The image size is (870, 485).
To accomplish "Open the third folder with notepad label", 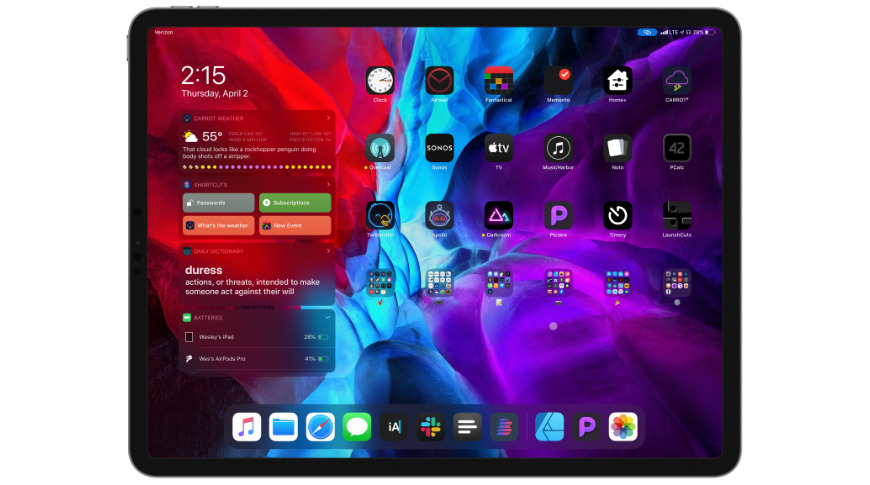I will 499,282.
